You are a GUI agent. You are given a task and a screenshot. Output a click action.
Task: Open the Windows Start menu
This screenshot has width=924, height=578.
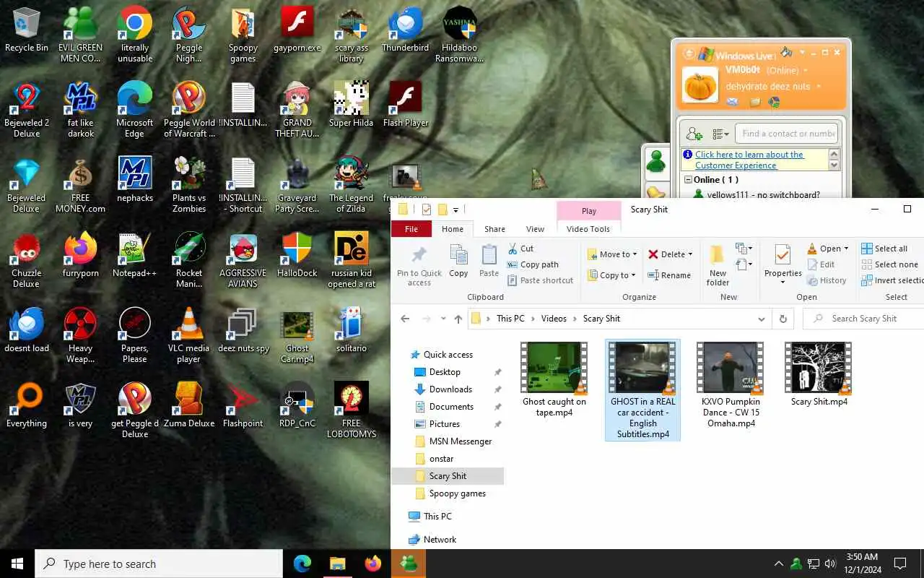17,564
